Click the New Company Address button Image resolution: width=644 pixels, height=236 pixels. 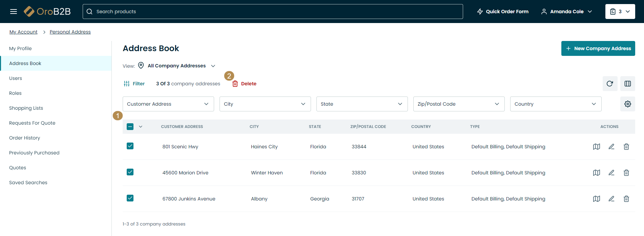tap(598, 48)
